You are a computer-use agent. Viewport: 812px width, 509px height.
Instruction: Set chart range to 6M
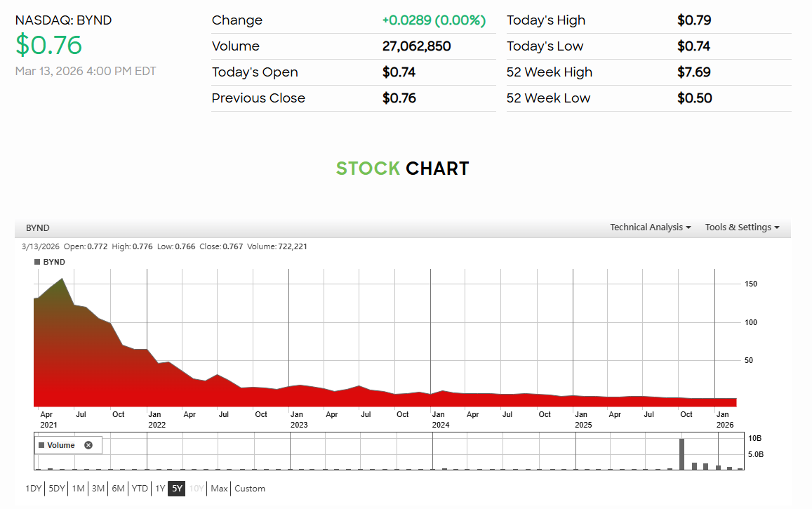point(118,488)
